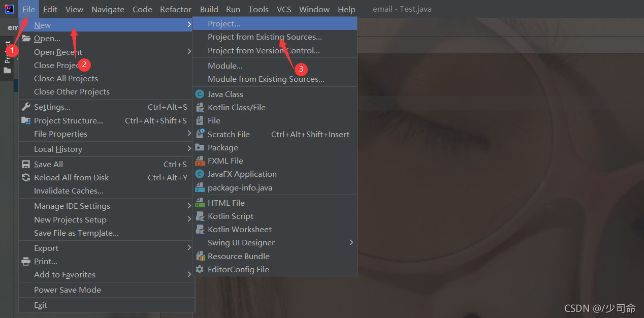Click the package-info.java icon
Image resolution: width=644 pixels, height=318 pixels.
pyautogui.click(x=200, y=187)
